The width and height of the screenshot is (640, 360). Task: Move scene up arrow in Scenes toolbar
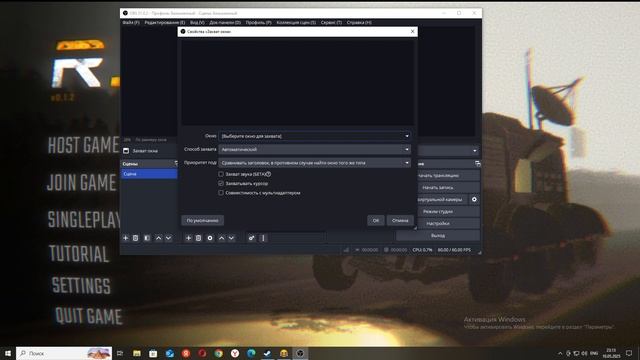(158, 238)
